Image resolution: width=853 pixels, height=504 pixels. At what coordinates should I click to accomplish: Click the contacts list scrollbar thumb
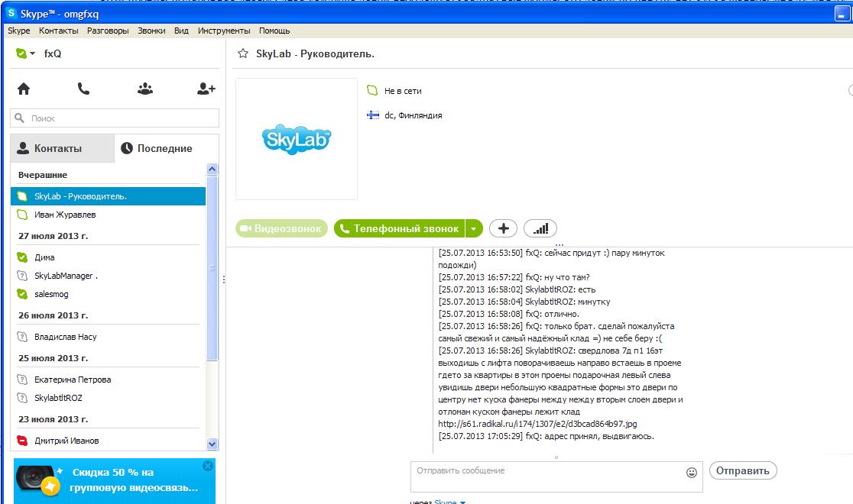coord(212,268)
